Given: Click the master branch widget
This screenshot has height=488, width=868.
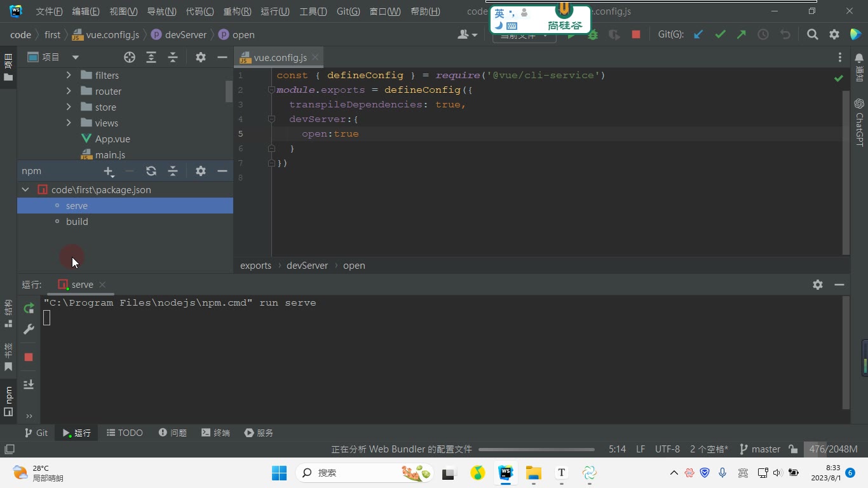Looking at the screenshot, I should coord(760,449).
